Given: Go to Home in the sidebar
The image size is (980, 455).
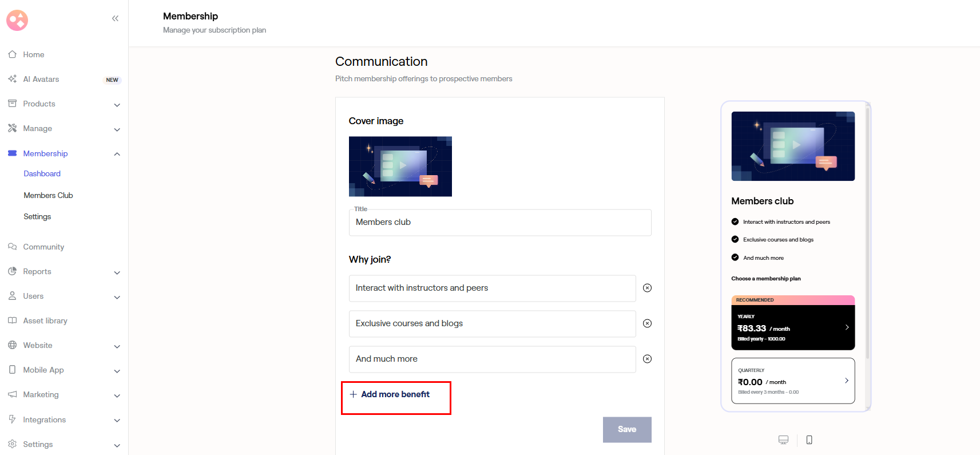Looking at the screenshot, I should [34, 55].
